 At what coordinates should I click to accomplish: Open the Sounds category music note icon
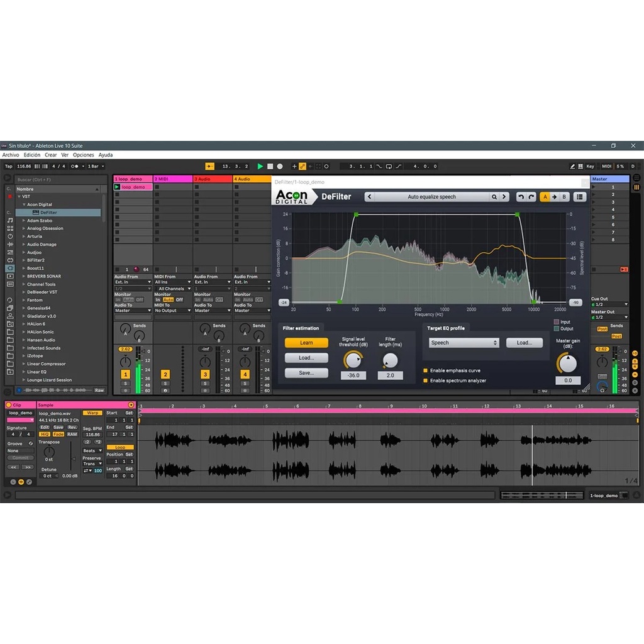(x=10, y=221)
